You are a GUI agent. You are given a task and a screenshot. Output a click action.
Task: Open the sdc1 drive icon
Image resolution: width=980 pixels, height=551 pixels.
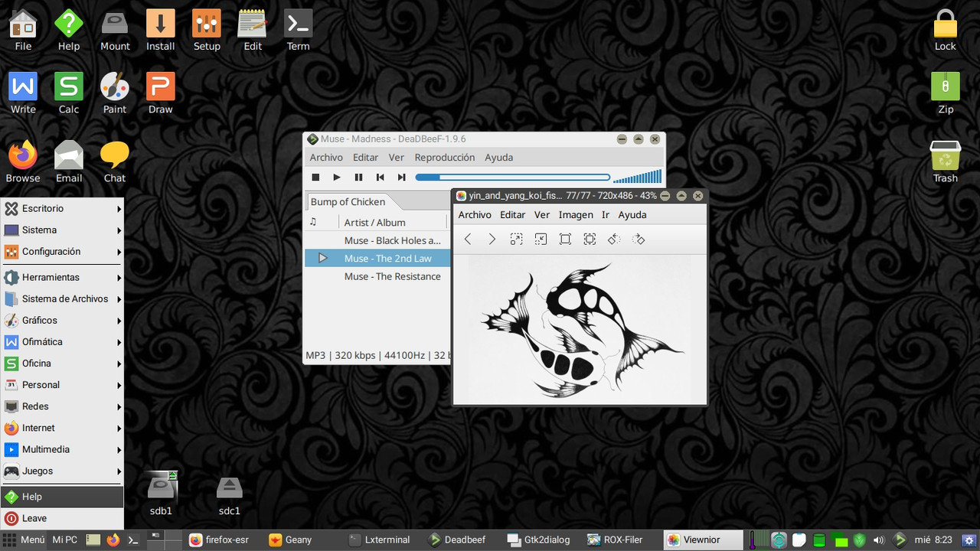[230, 494]
